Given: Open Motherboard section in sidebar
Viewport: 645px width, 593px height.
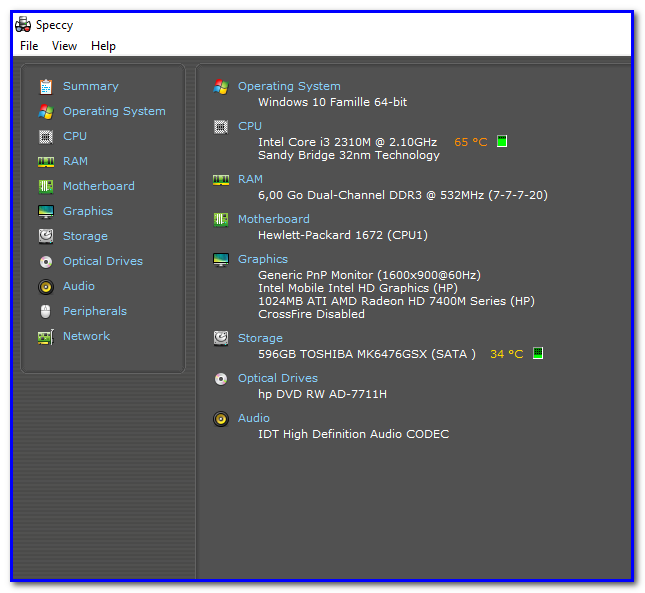Looking at the screenshot, I should [98, 186].
